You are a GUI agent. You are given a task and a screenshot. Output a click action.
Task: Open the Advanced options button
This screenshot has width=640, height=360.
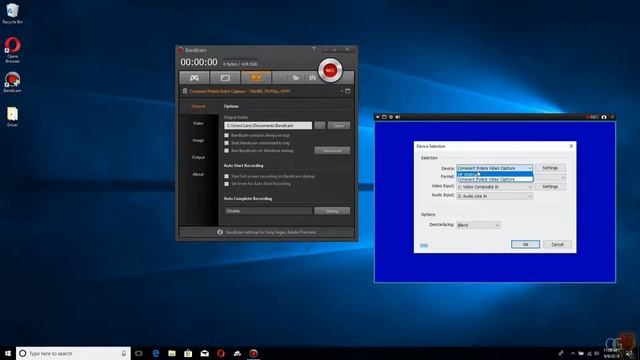coord(332,151)
